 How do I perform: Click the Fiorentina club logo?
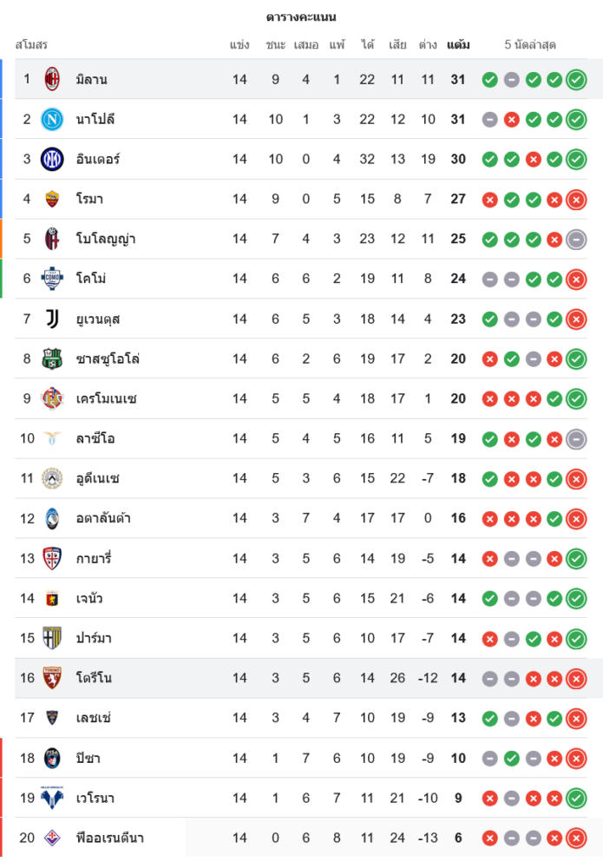52,838
